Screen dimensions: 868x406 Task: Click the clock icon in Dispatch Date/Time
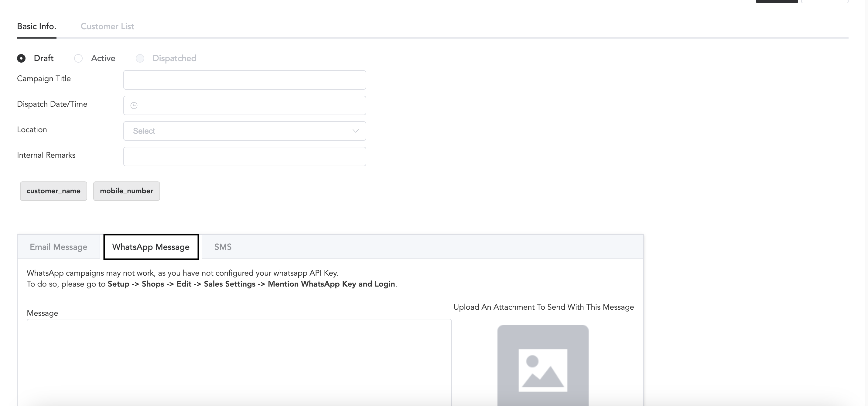(x=134, y=105)
